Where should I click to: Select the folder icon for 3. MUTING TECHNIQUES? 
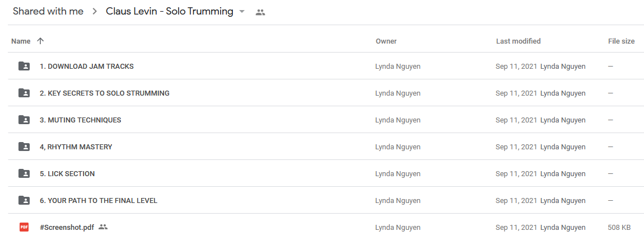(24, 120)
